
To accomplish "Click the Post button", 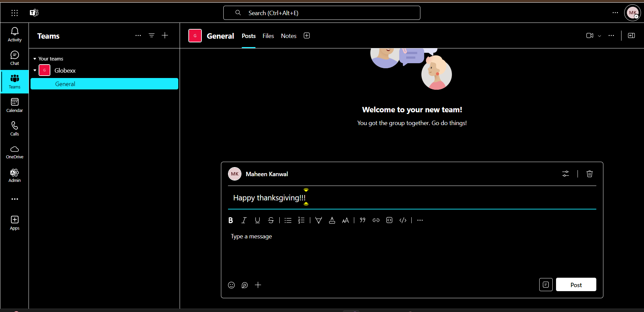I will coord(576,285).
